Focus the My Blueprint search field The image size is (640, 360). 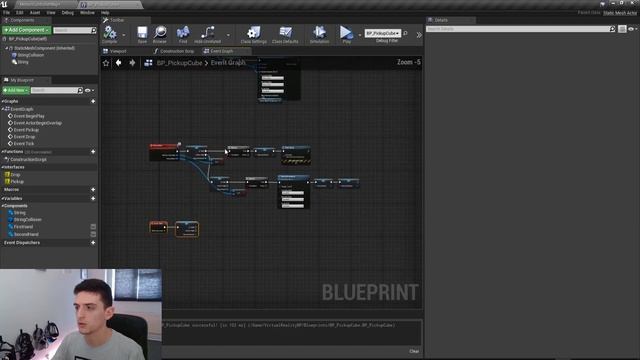tap(54, 90)
